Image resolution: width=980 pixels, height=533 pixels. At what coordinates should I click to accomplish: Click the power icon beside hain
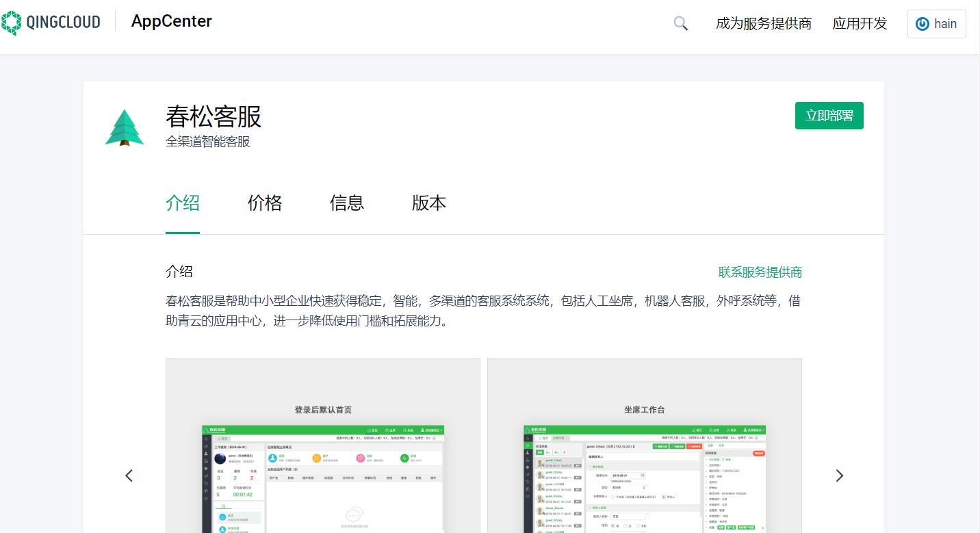(923, 24)
